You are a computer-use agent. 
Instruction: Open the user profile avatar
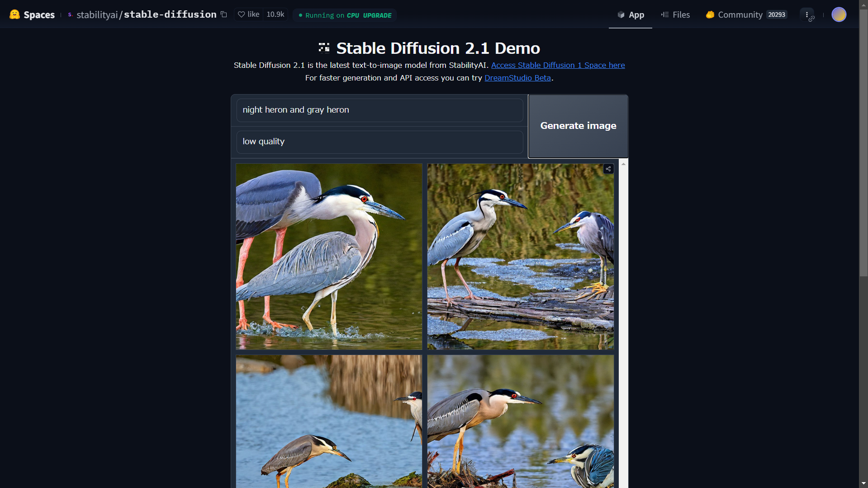[x=839, y=14]
